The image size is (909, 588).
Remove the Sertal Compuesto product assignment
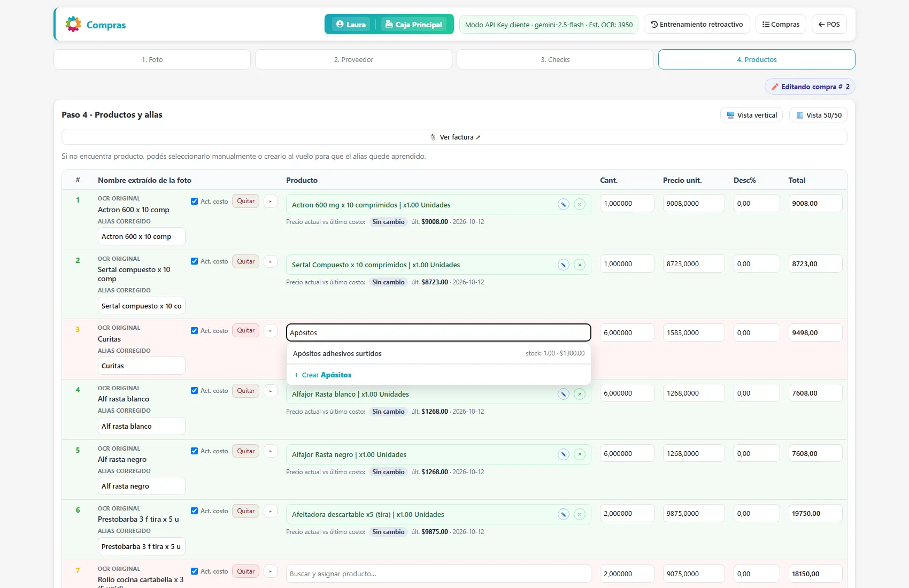[x=580, y=265]
